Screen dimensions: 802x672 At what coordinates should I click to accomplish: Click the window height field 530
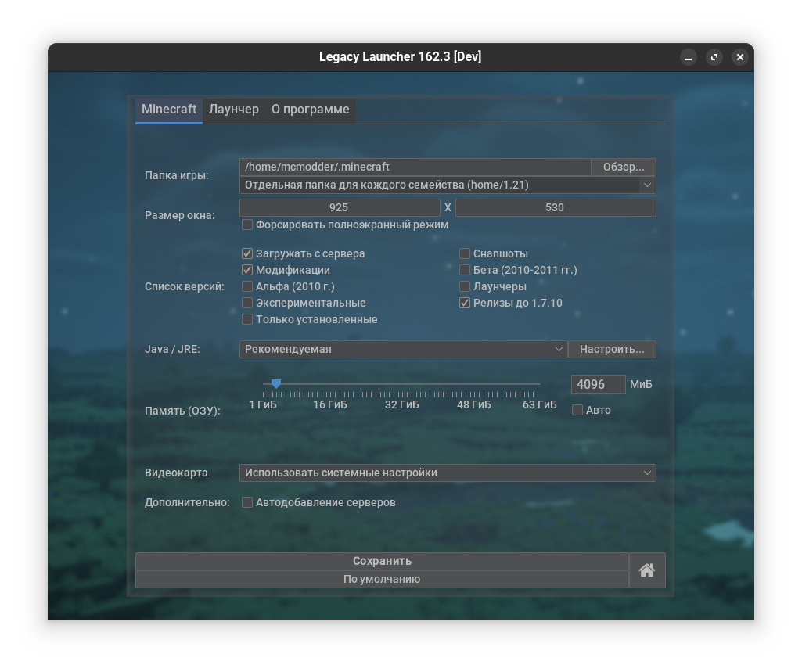click(556, 207)
